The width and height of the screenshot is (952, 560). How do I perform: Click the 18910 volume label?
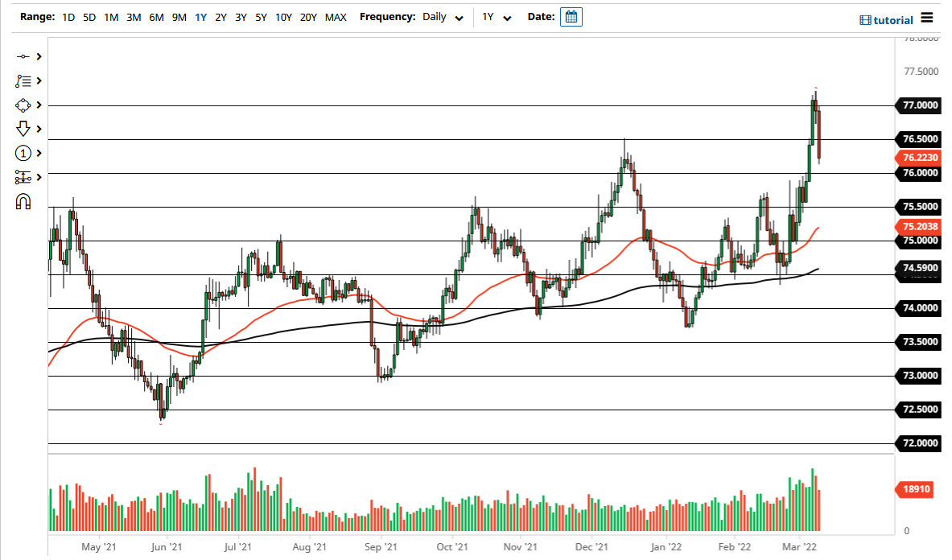(917, 489)
